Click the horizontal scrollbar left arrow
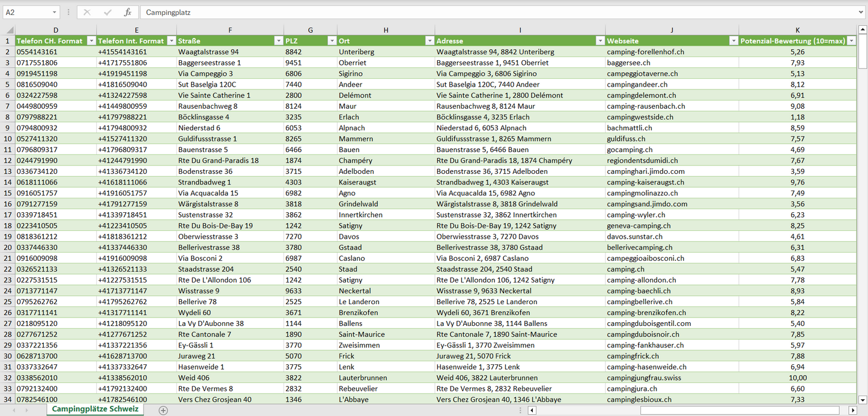Screen dimensions: 868x416 click(x=532, y=410)
